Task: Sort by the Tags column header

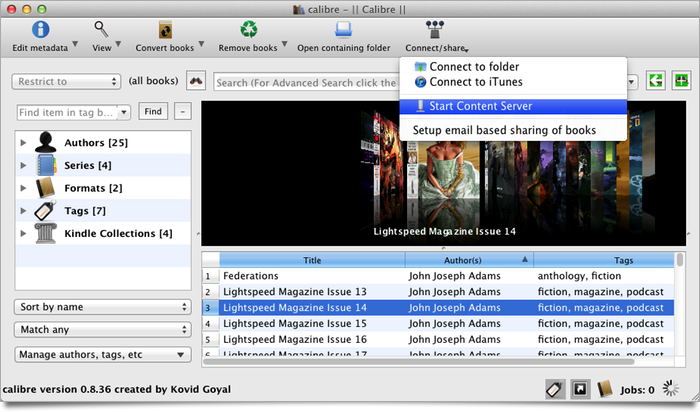Action: pyautogui.click(x=604, y=260)
